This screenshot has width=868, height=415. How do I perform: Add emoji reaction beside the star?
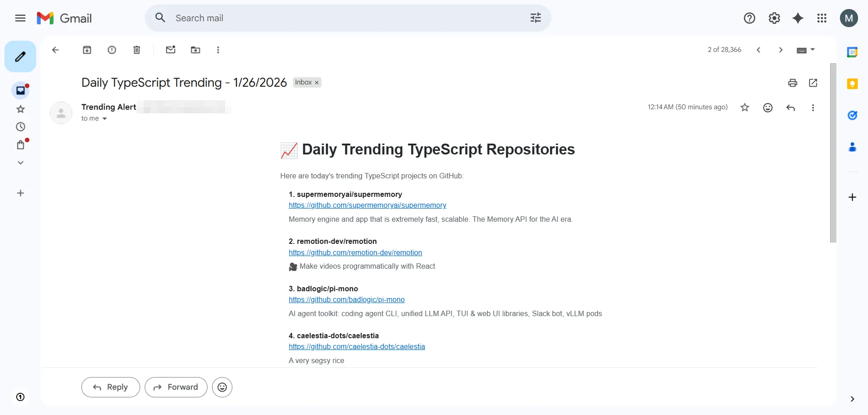tap(768, 107)
